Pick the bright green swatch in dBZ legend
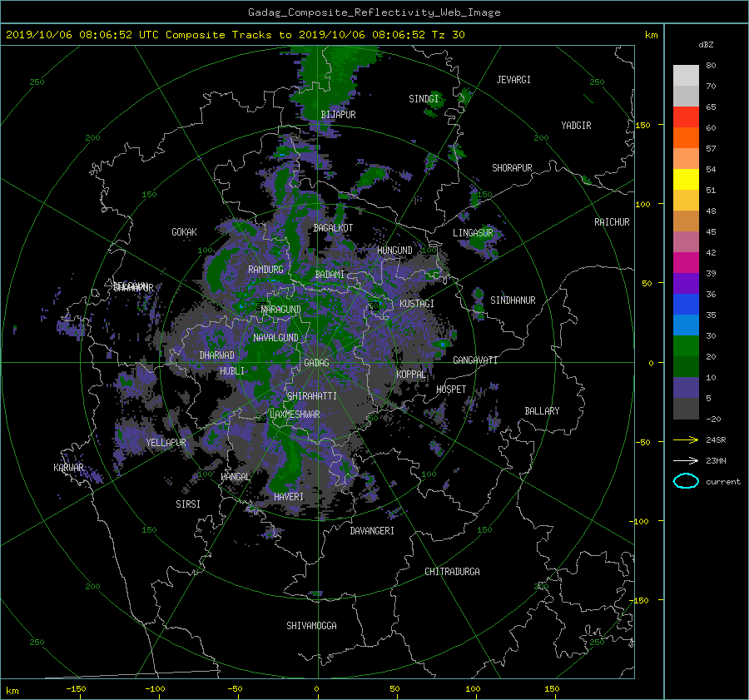 686,345
